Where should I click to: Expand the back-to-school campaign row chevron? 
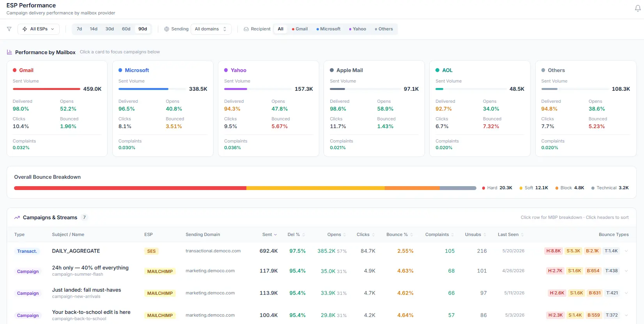pos(626,315)
